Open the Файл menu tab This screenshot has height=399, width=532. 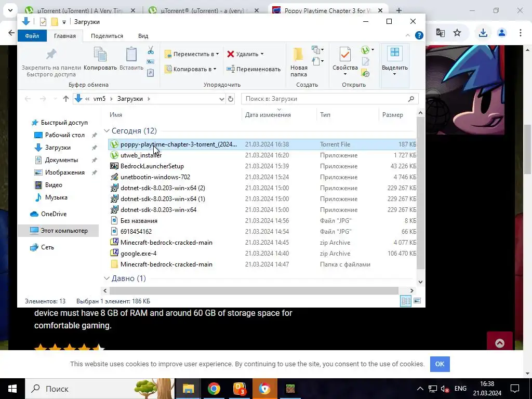tap(32, 36)
